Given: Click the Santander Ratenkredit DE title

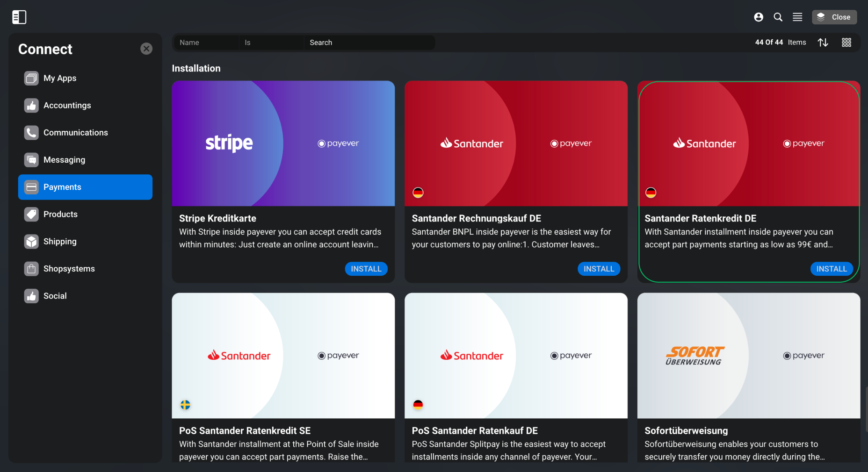Looking at the screenshot, I should tap(701, 218).
